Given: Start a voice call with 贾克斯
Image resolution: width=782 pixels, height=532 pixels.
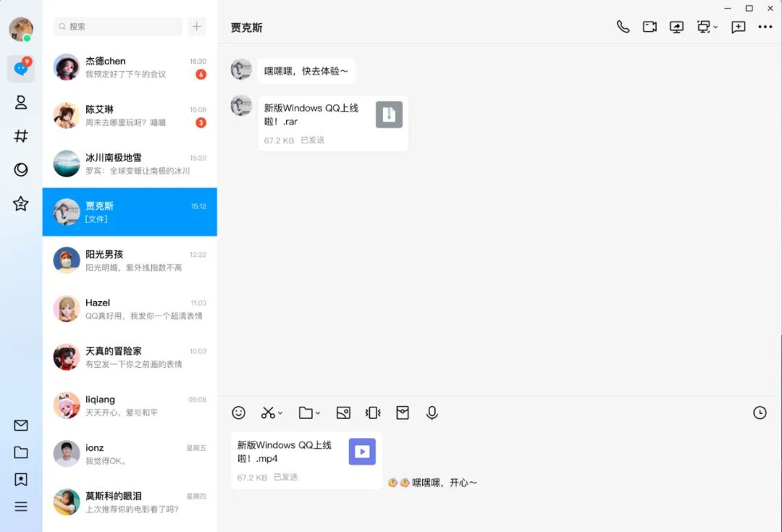Looking at the screenshot, I should pyautogui.click(x=623, y=27).
